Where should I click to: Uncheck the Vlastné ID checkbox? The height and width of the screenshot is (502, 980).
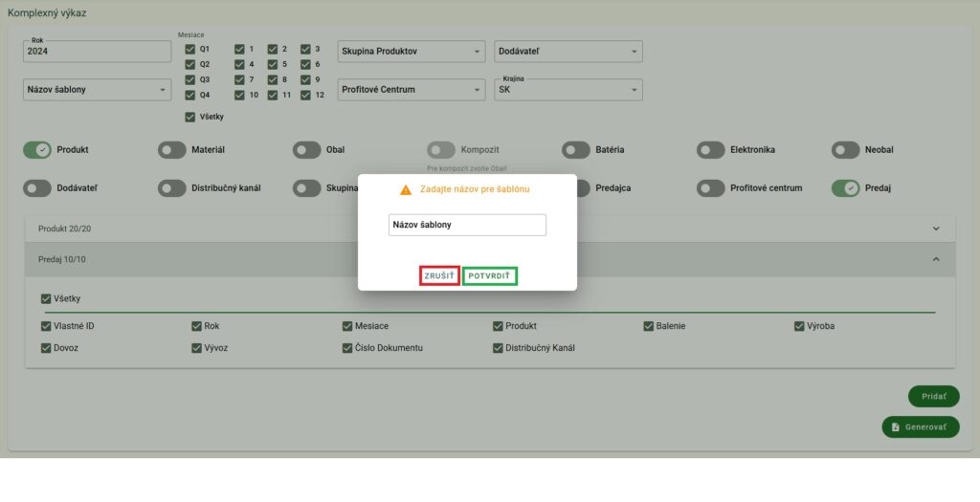(x=46, y=326)
